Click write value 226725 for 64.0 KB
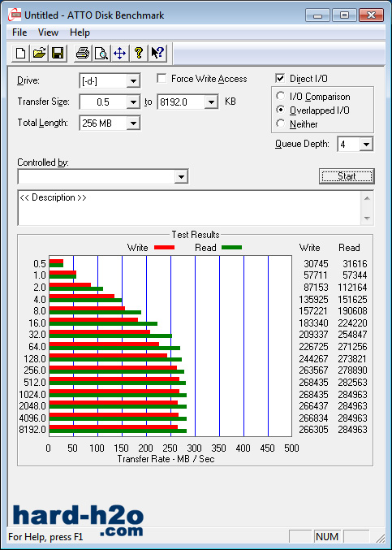Screen dimensions: 392x550 (x=313, y=347)
